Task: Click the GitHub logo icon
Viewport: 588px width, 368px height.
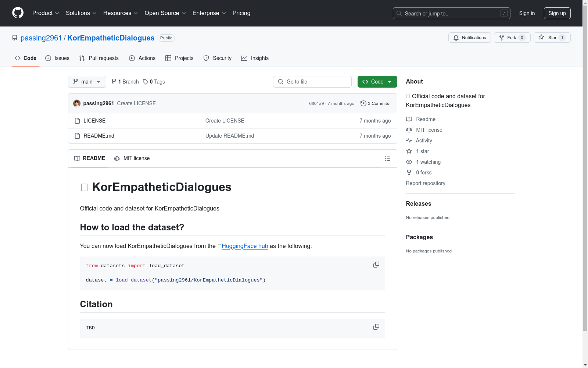Action: tap(18, 13)
